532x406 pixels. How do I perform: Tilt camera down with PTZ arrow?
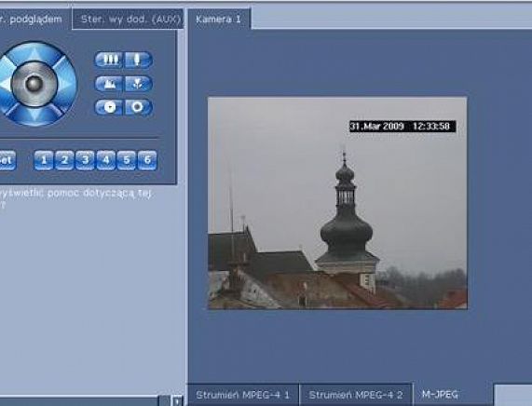click(34, 115)
